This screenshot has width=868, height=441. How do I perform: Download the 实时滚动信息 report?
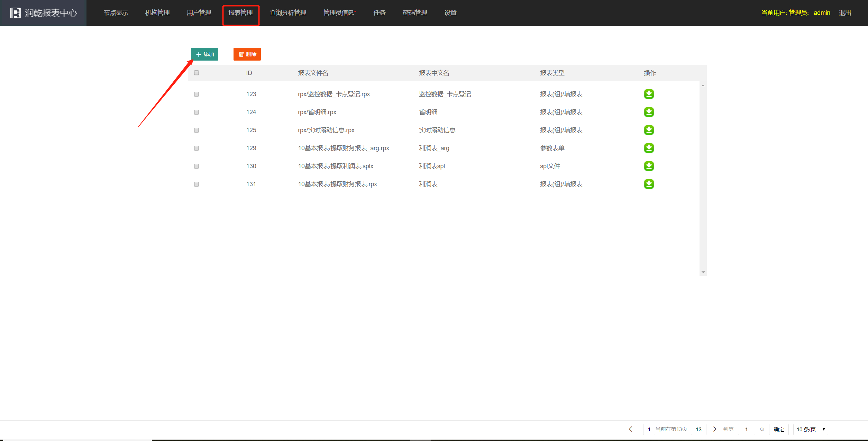649,130
